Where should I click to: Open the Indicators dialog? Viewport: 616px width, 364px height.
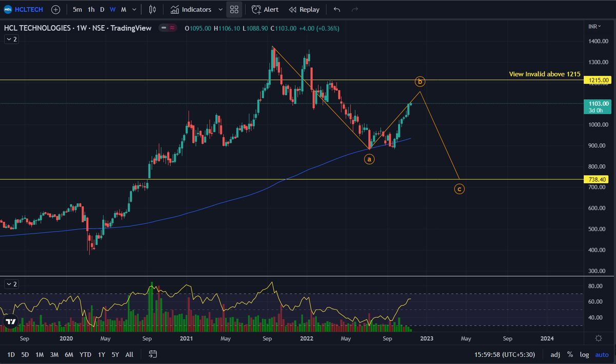[191, 9]
